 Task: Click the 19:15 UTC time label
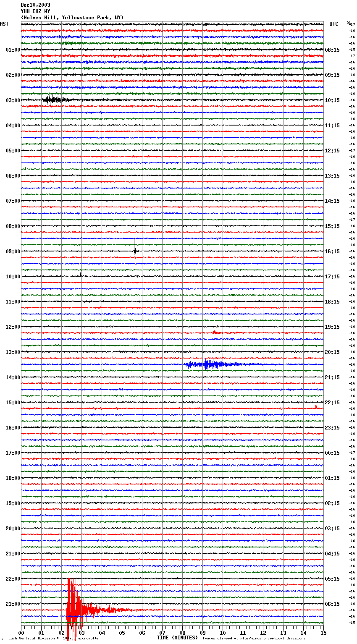332,327
